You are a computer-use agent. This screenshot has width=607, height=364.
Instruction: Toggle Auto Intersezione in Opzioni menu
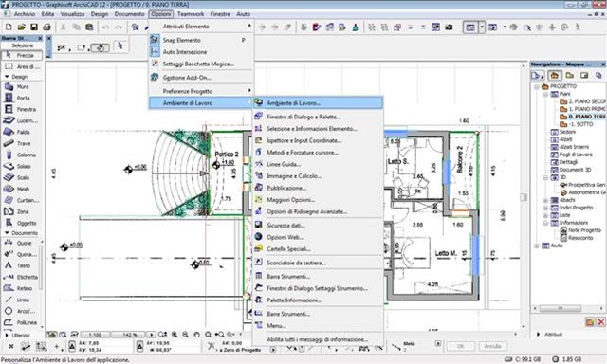point(201,52)
